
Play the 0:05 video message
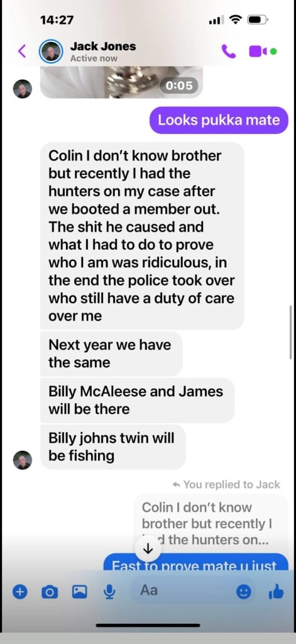pos(121,82)
